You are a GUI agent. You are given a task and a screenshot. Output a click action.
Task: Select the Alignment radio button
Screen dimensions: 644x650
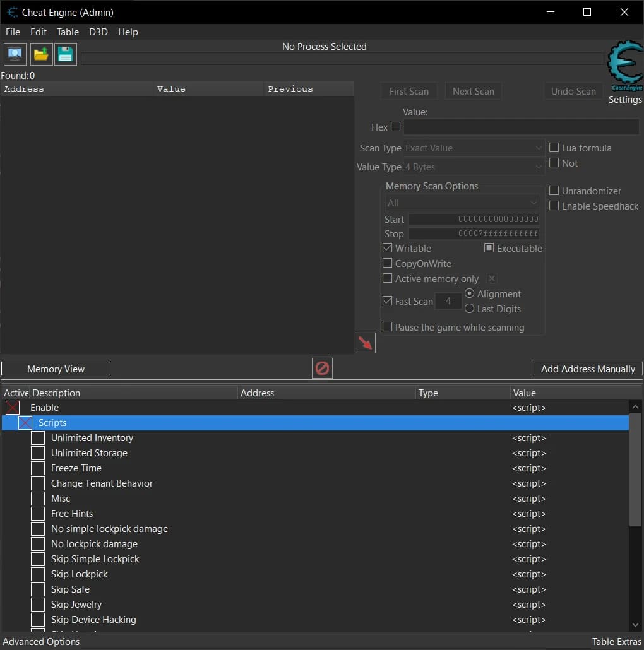click(469, 293)
